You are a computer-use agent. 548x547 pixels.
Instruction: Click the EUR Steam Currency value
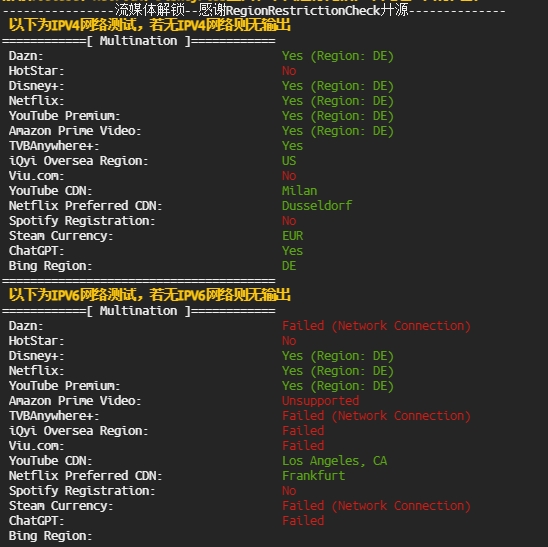[293, 236]
